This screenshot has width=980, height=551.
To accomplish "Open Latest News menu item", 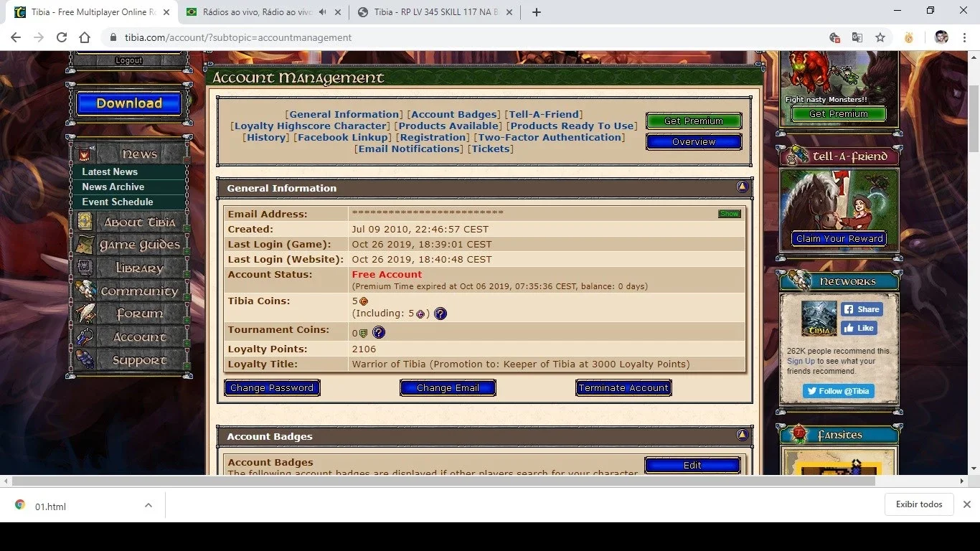I will pos(110,171).
